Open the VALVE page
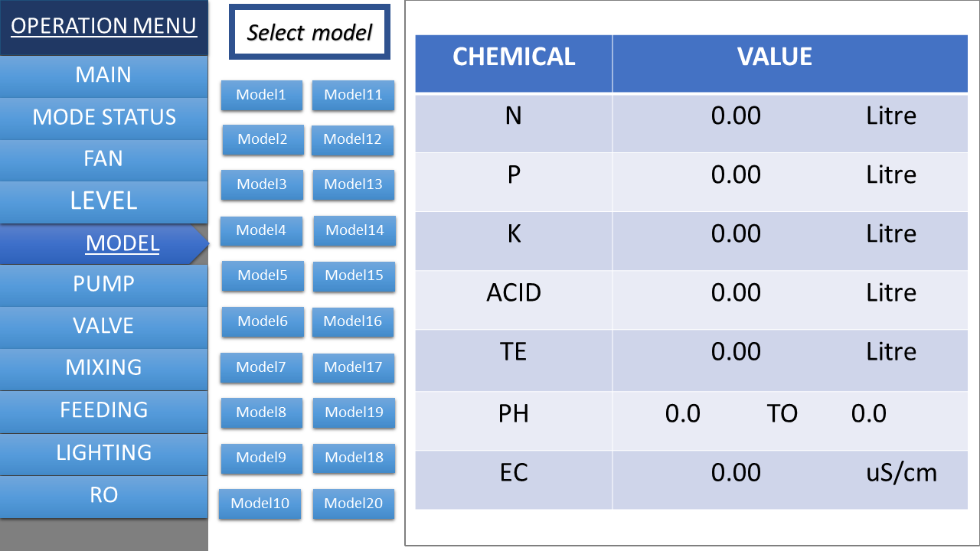The width and height of the screenshot is (980, 551). 103,326
